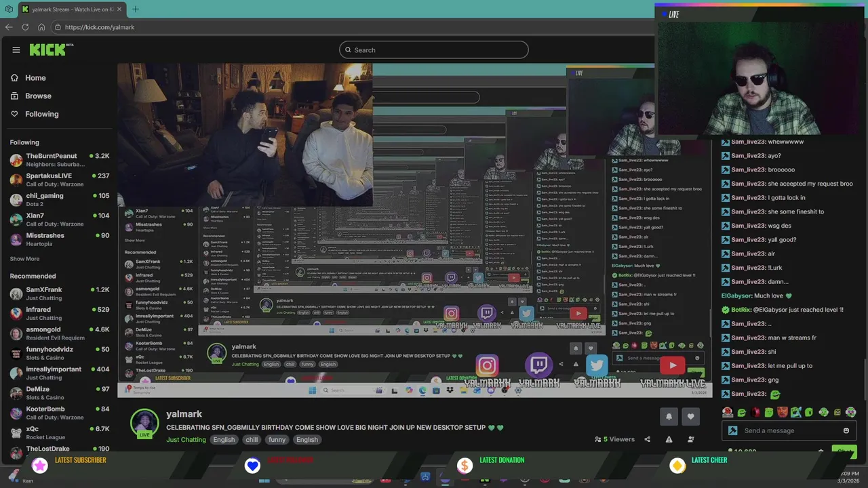Open the browser workspaces icon

[9, 9]
